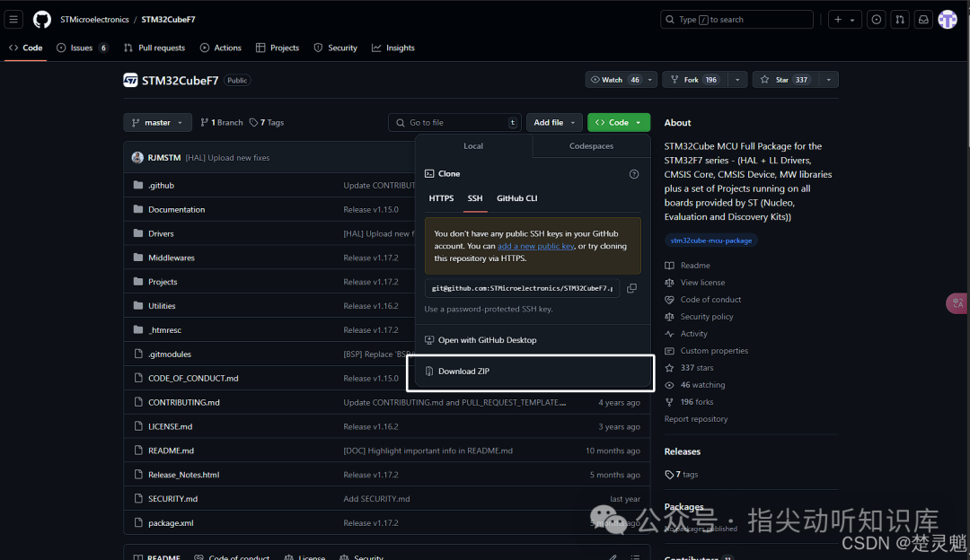Select the Code tab
The width and height of the screenshot is (970, 560).
(x=25, y=48)
